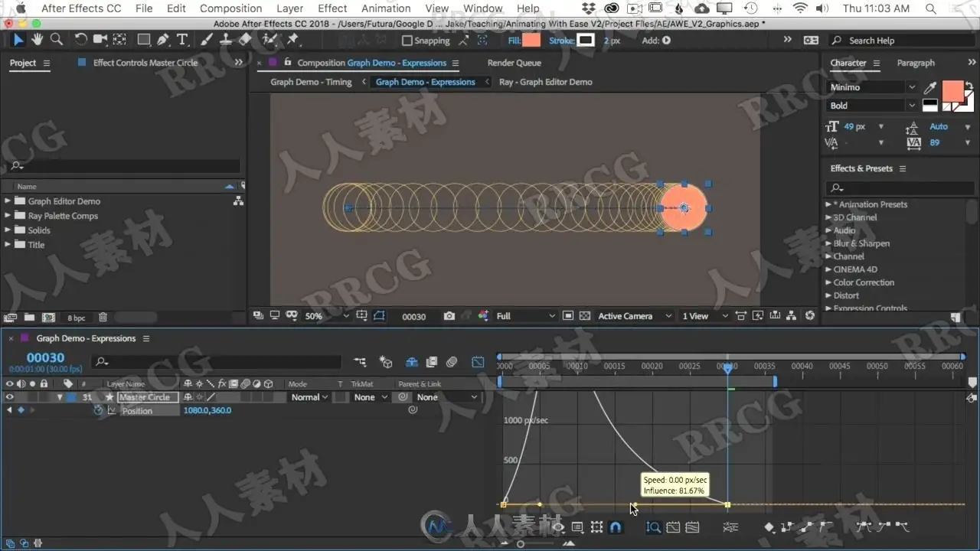Switch to Effect Controls Master Circle tab

coord(145,63)
